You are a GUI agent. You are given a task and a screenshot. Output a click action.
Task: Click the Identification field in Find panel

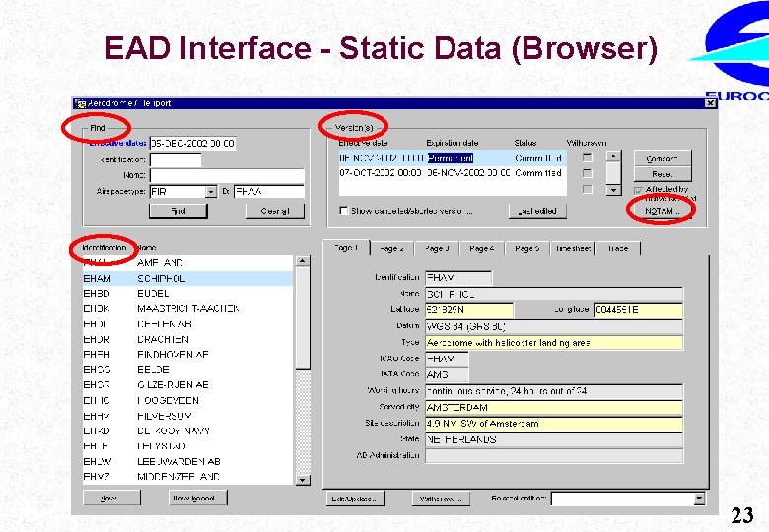pos(175,160)
